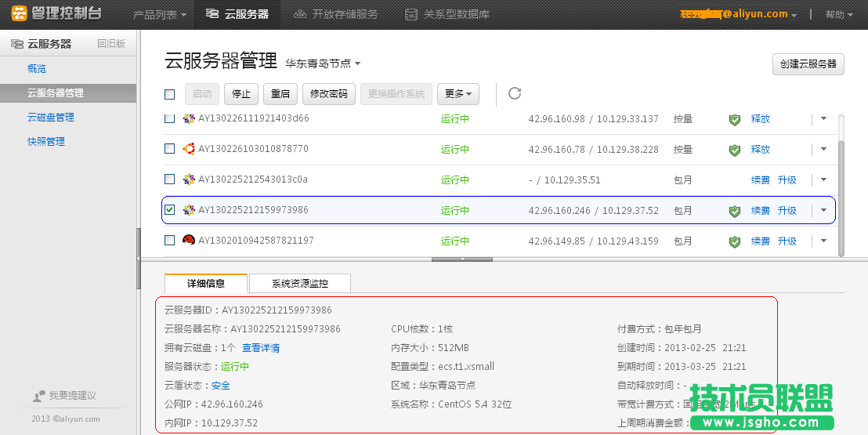Click 升级 link for AY1302010942587821197
868x435 pixels.
pyautogui.click(x=787, y=241)
